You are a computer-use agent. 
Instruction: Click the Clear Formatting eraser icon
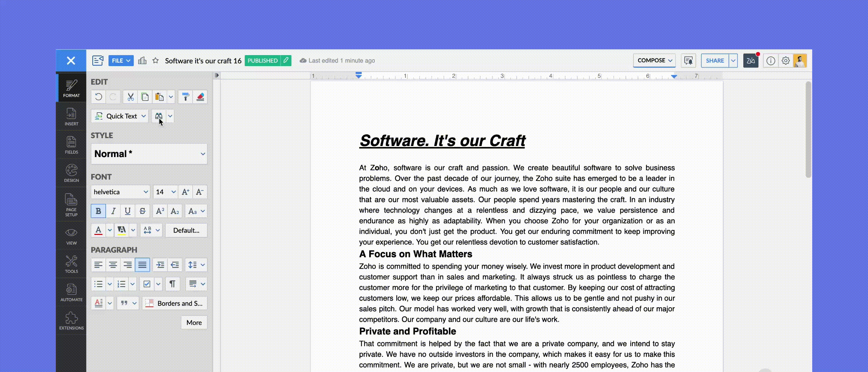200,97
